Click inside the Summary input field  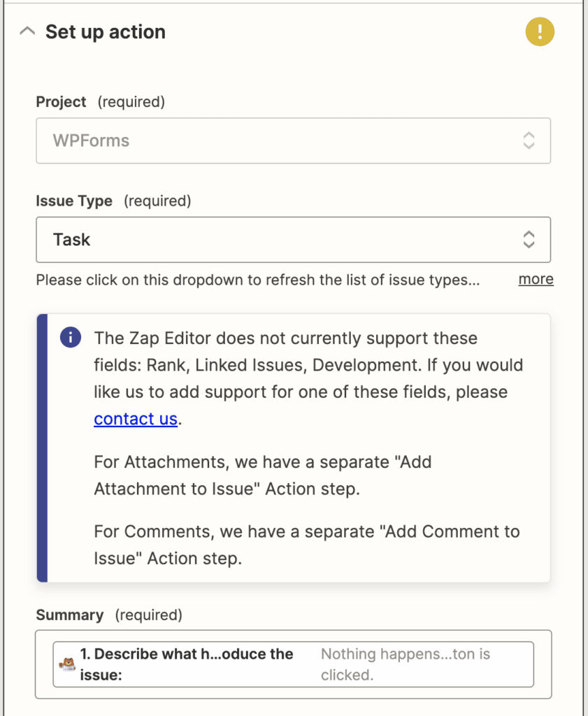pyautogui.click(x=420, y=663)
